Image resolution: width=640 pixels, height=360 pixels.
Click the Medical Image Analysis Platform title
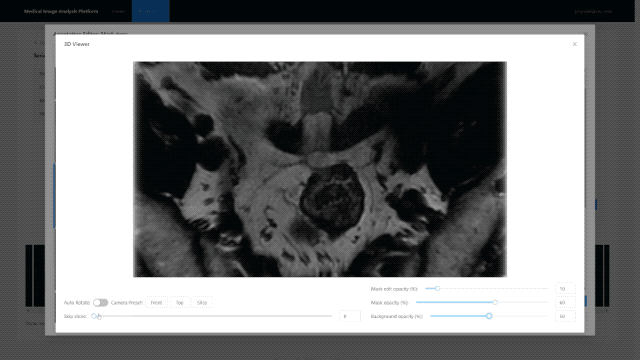(x=61, y=11)
